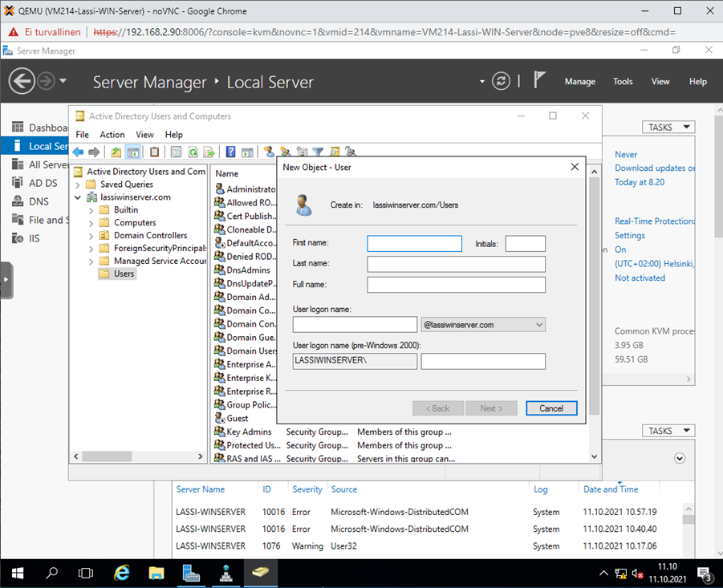The width and height of the screenshot is (723, 588).
Task: Click the clipboard Paste icon in ADUC toolbar
Action: pos(154,152)
